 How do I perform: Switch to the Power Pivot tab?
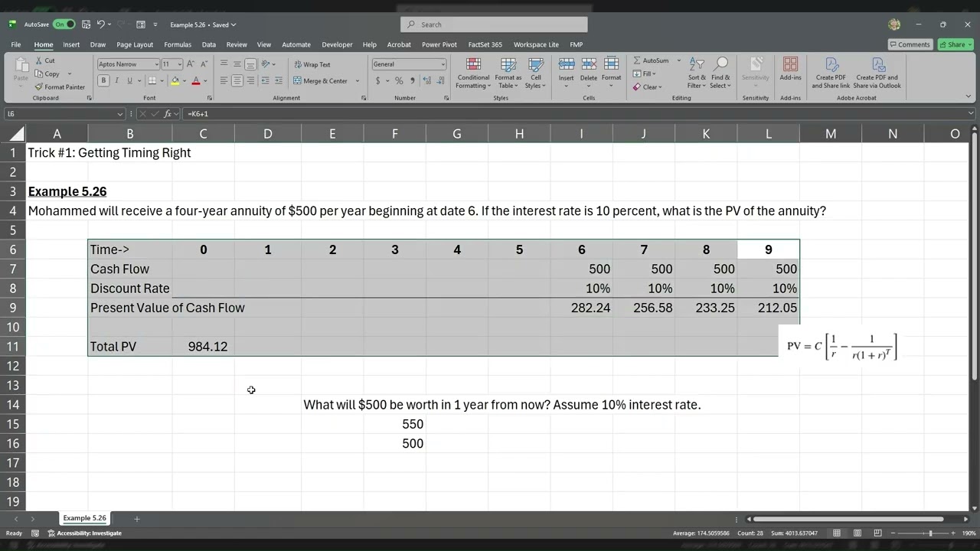(439, 44)
